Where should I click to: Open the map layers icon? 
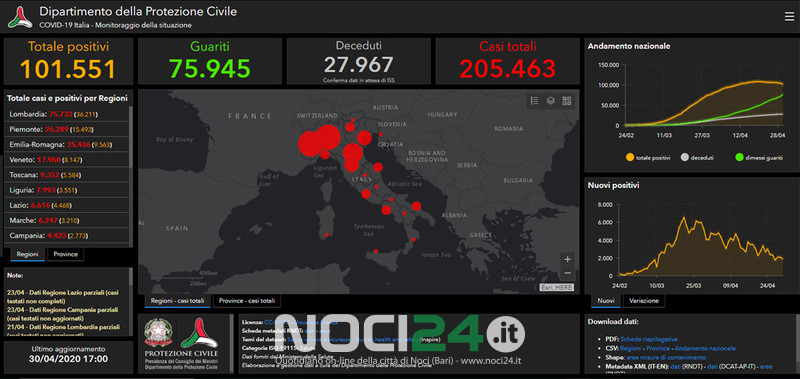tap(551, 100)
